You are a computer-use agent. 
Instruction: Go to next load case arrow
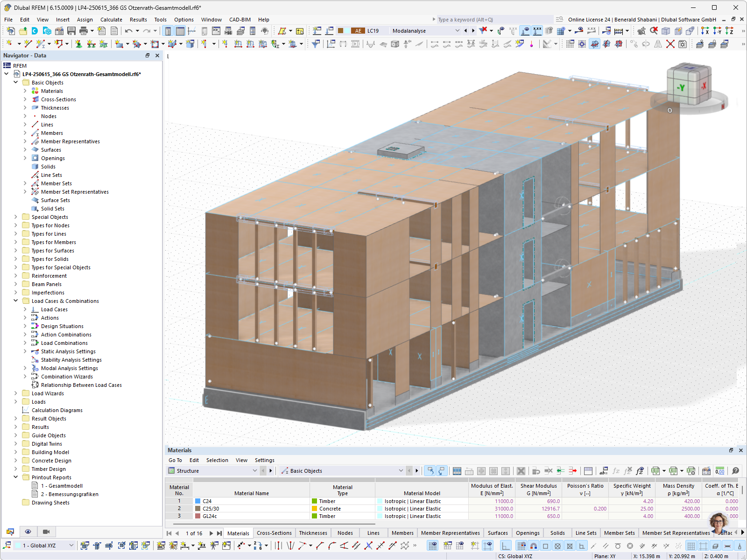(x=473, y=31)
